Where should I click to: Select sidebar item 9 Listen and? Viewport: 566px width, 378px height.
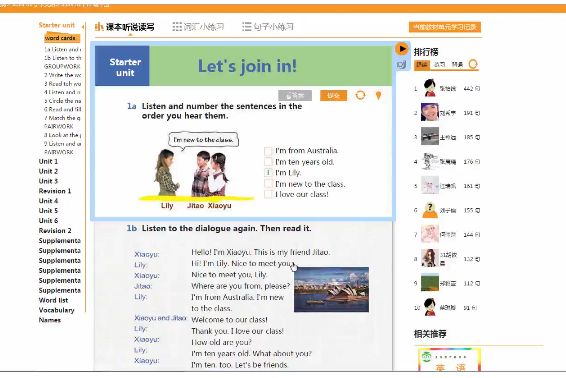pyautogui.click(x=62, y=144)
